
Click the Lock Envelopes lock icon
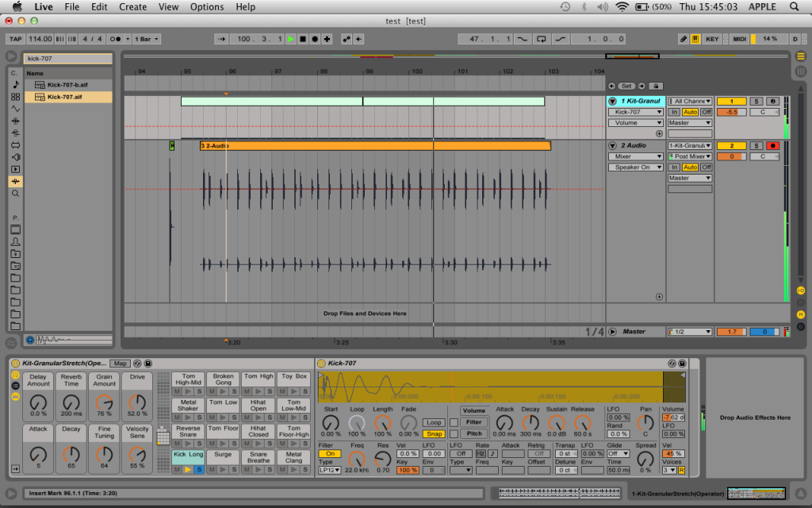tap(656, 86)
